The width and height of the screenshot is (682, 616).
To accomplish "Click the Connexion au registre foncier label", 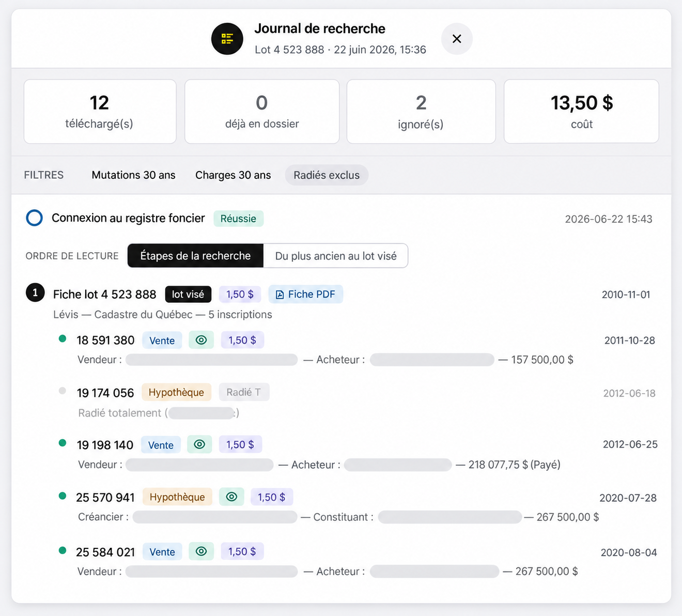I will point(128,218).
